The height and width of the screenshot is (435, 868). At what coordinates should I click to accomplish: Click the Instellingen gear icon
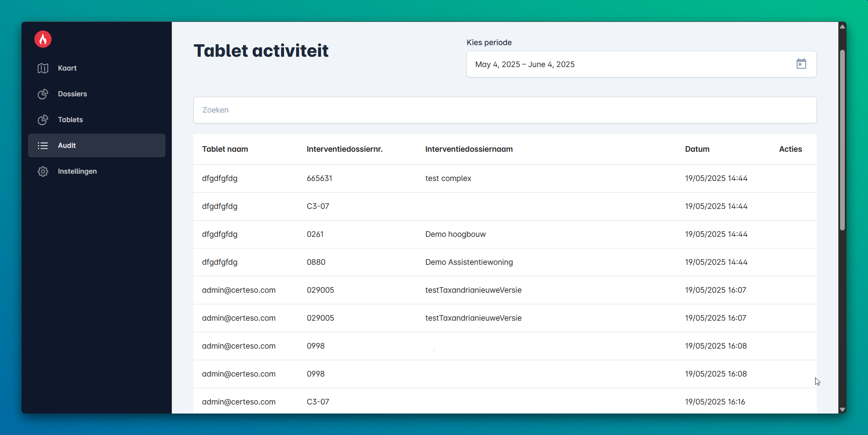pyautogui.click(x=43, y=172)
